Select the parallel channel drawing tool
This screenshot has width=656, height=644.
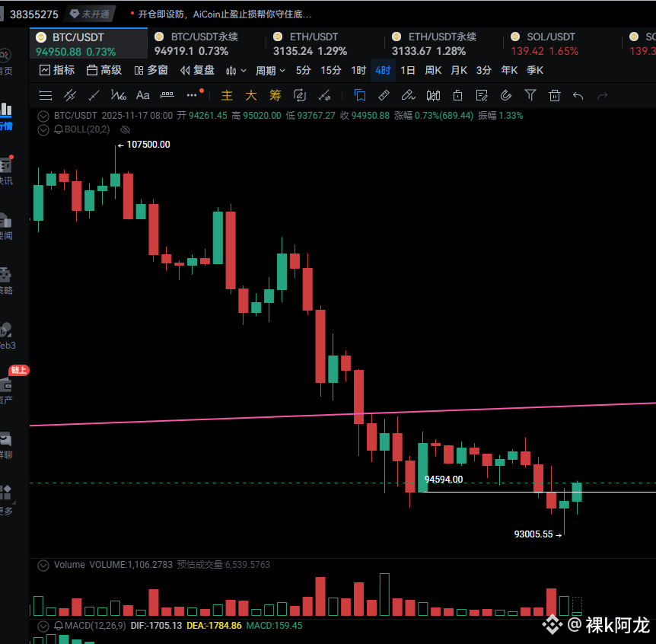[x=70, y=96]
